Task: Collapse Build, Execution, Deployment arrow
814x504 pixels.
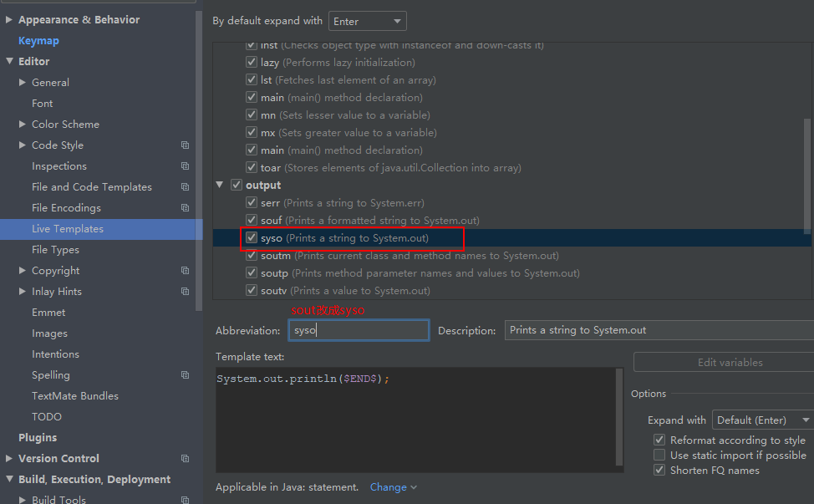Action: [9, 479]
